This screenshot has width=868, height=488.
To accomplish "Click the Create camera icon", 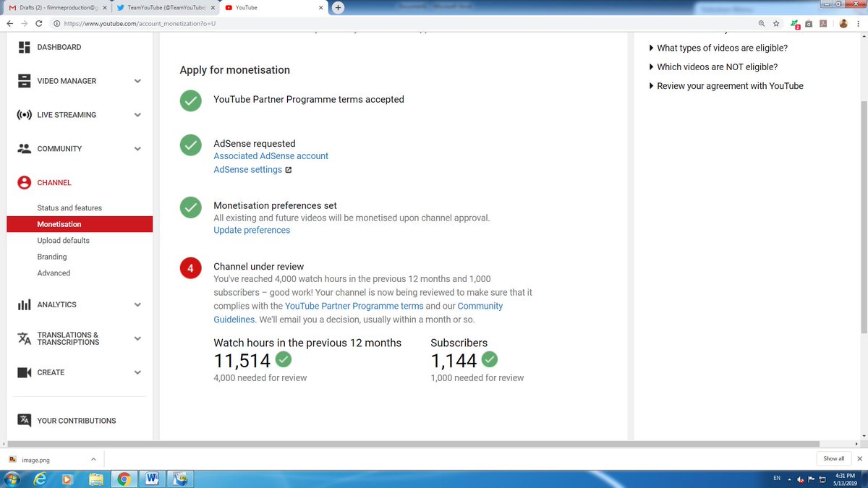I will 24,372.
